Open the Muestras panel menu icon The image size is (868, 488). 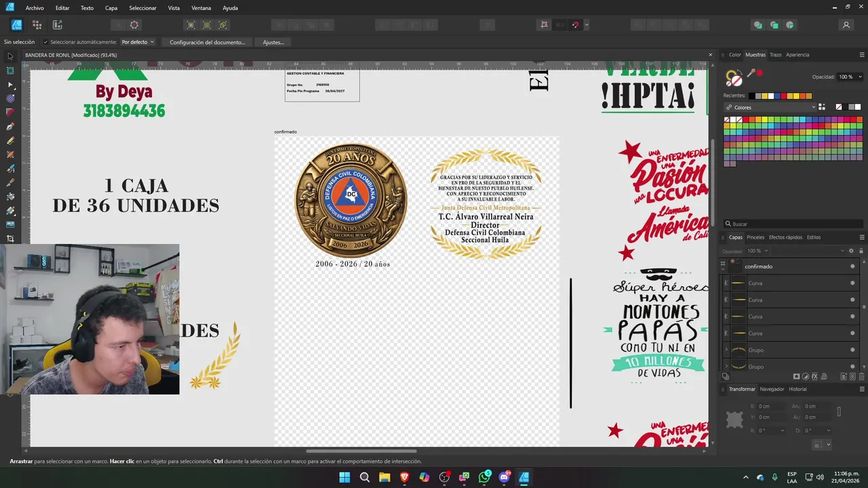pyautogui.click(x=862, y=55)
